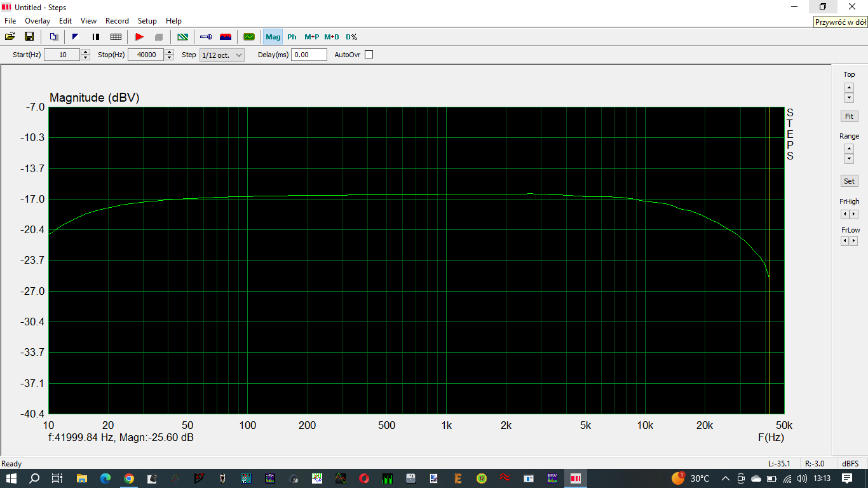The width and height of the screenshot is (868, 488).
Task: Click the Stop(Hz) input field
Action: click(x=146, y=55)
